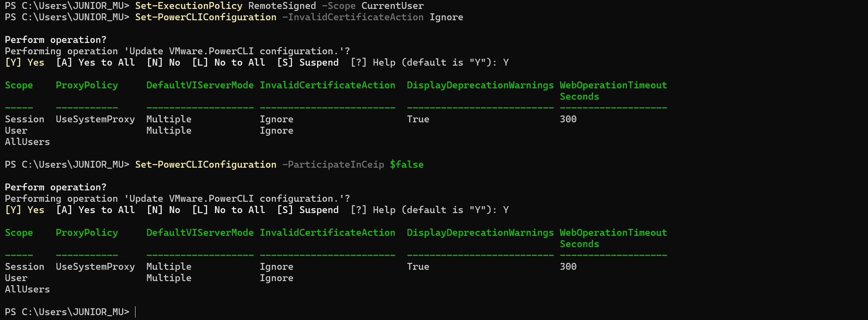The height and width of the screenshot is (320, 868).
Task: Click the CurrentUser scope value
Action: (x=392, y=6)
